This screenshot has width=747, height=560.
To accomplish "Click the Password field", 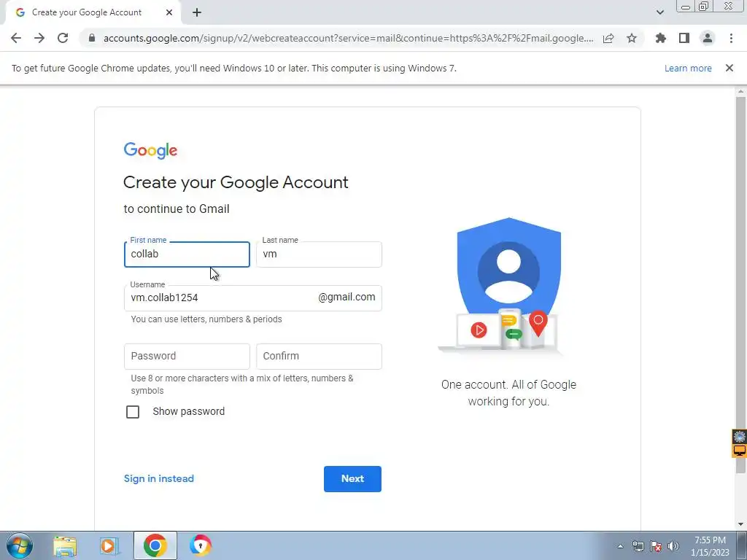I will [x=187, y=356].
